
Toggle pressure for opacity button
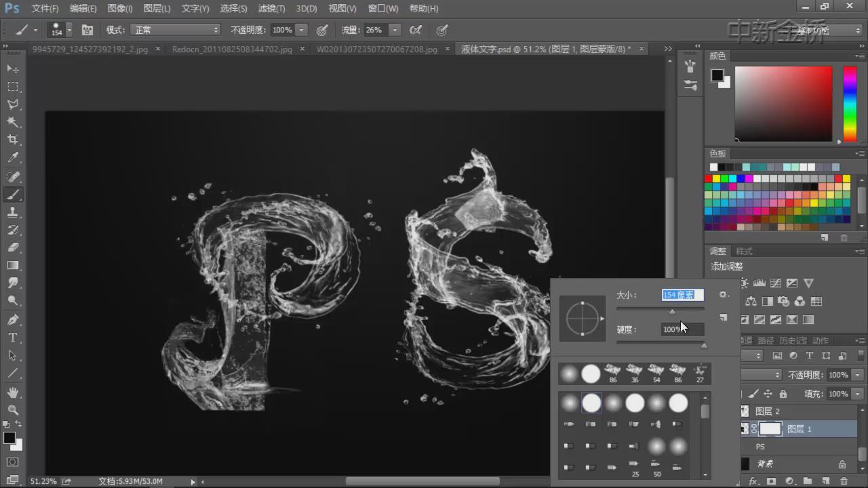pos(322,30)
